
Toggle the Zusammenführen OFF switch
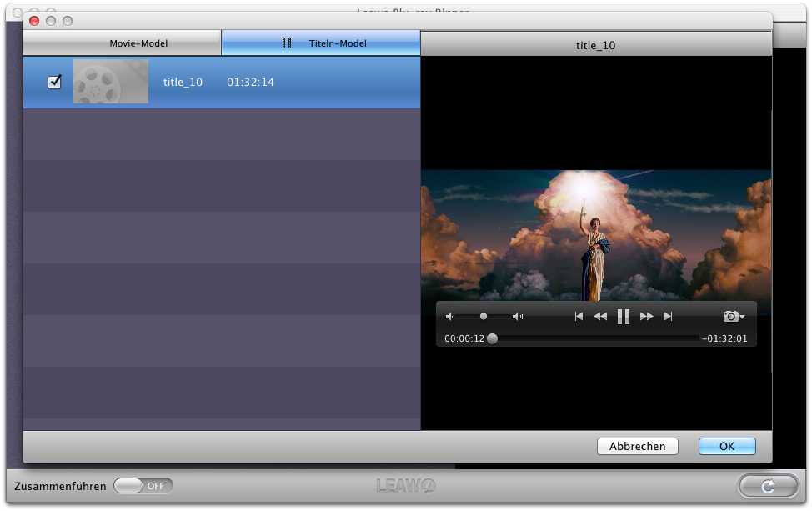(x=143, y=486)
